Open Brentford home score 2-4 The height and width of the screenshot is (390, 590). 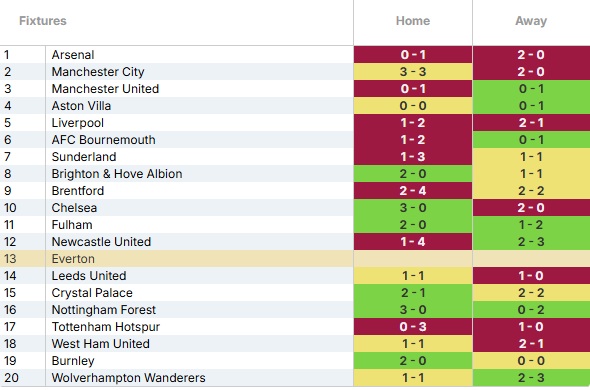coord(413,190)
